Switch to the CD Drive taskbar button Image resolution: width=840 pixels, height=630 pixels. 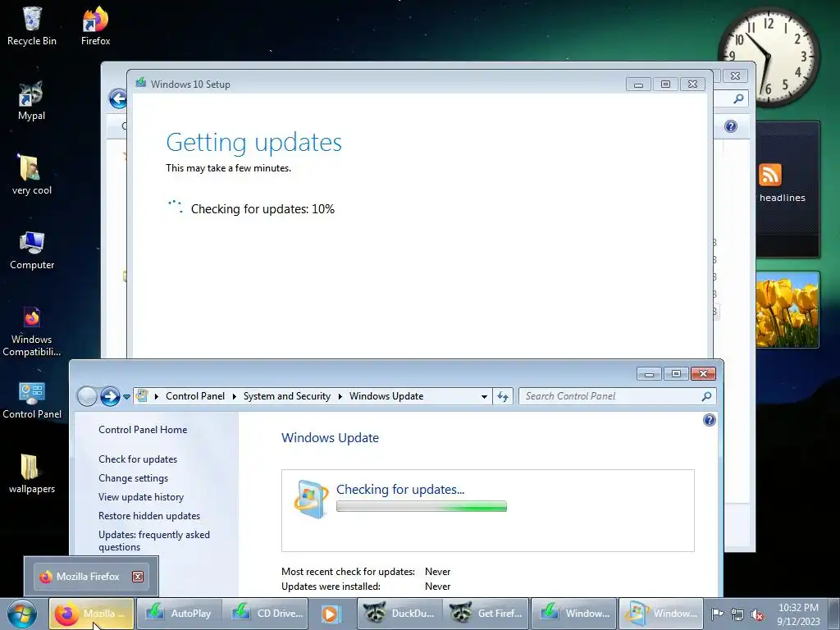tap(267, 614)
